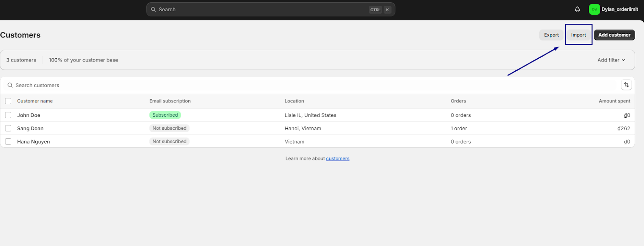Click the Add customer button
The height and width of the screenshot is (246, 644).
[x=614, y=35]
